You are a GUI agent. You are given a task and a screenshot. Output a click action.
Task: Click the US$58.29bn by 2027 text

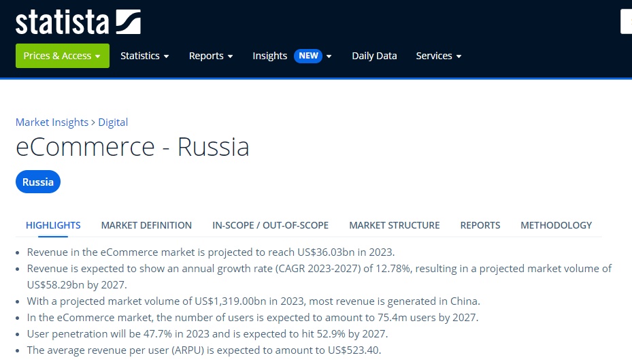click(x=77, y=285)
